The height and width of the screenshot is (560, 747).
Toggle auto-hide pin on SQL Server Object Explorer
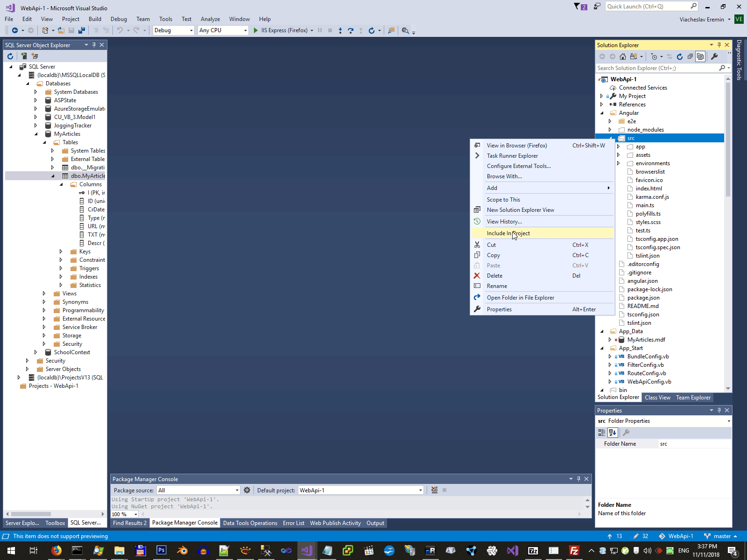94,45
